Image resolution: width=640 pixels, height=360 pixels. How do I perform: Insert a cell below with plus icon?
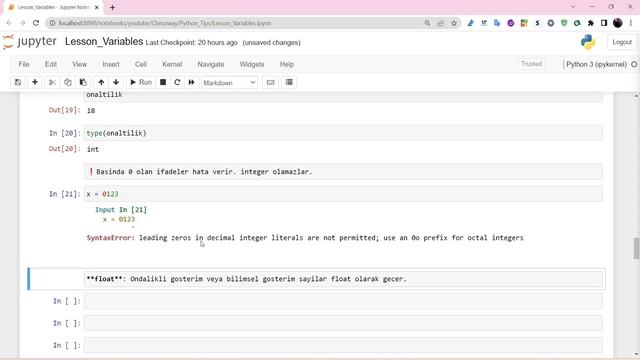tap(35, 82)
